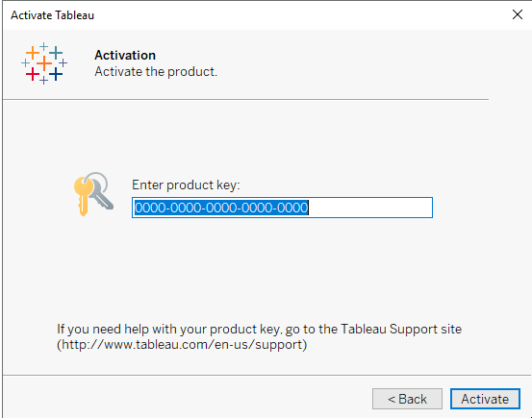This screenshot has height=418, width=532.
Task: Click the gold key icon
Action: [x=83, y=197]
